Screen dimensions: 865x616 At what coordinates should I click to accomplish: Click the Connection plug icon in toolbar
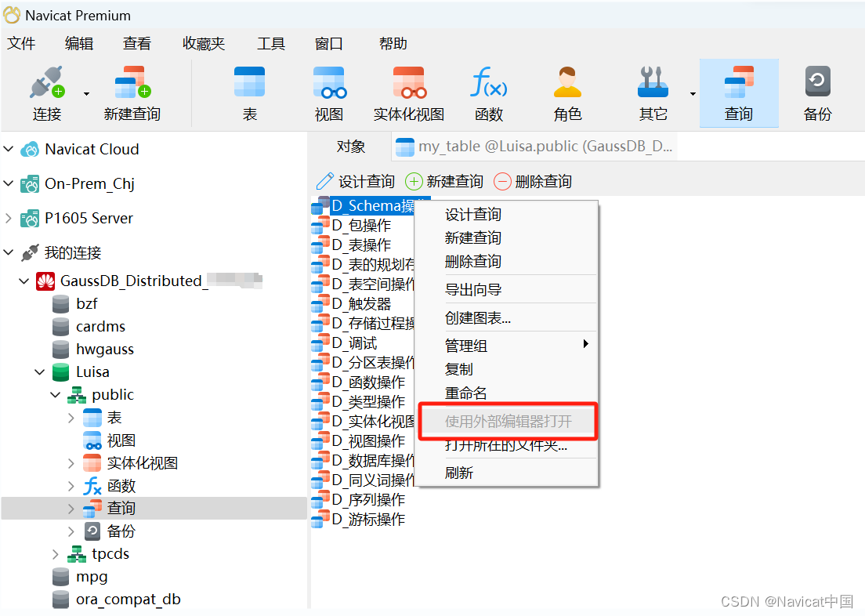click(x=48, y=82)
